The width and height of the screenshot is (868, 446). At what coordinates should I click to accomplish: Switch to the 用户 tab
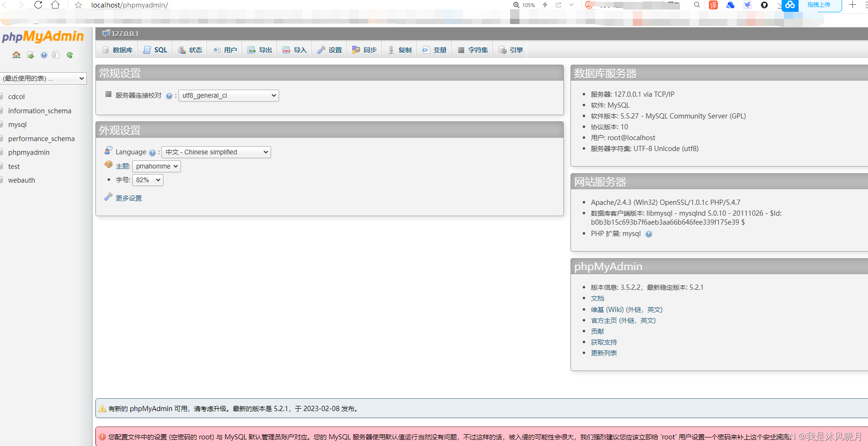225,50
